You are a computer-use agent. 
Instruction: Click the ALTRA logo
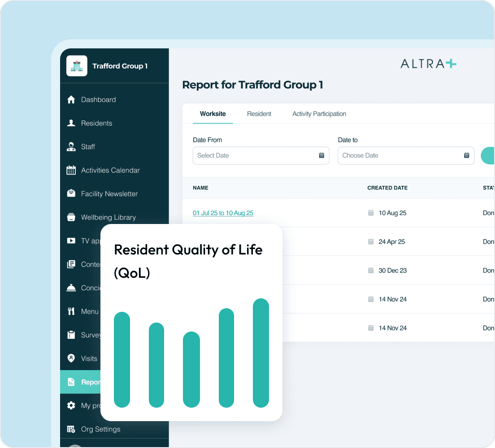point(428,63)
